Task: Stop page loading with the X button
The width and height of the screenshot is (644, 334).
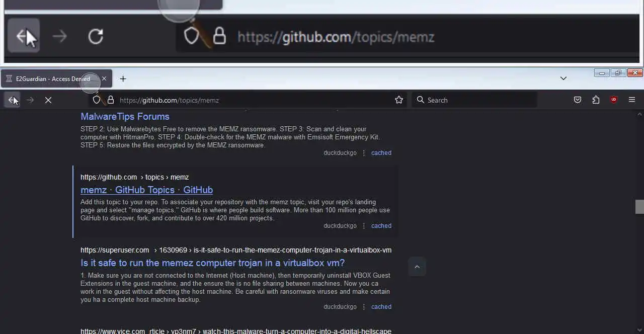Action: pos(48,100)
